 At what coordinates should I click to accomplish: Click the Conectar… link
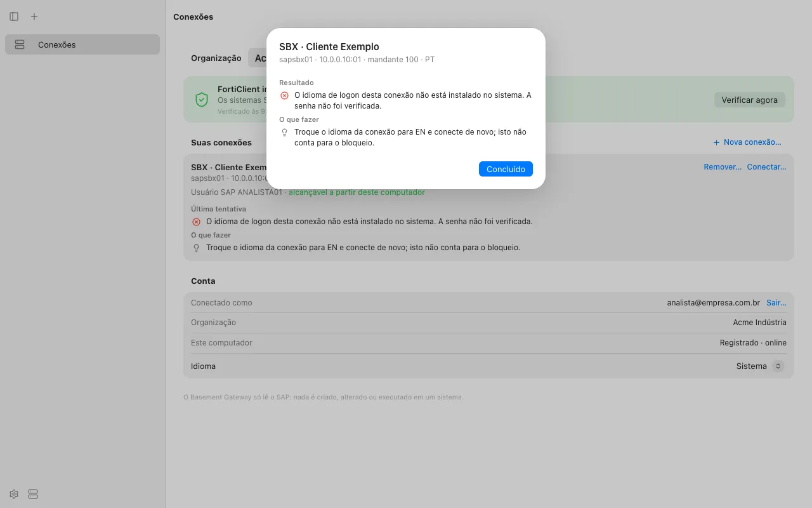(x=766, y=167)
